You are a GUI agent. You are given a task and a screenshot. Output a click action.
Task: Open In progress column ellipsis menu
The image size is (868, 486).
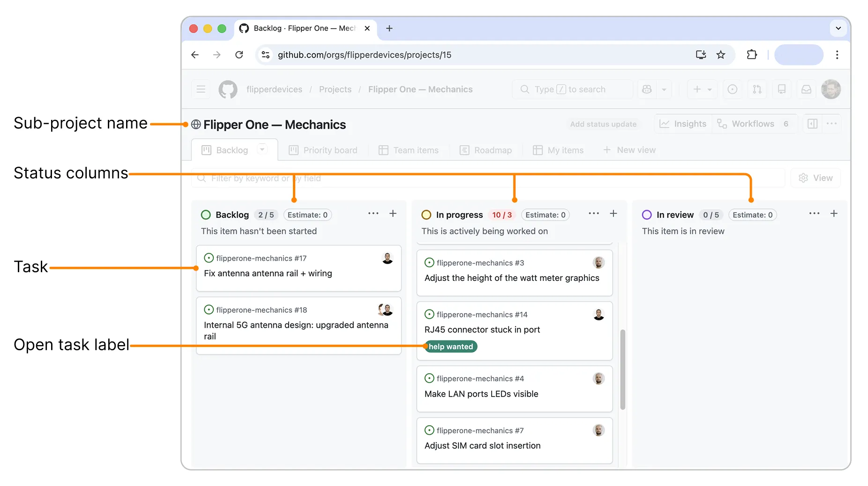pos(594,214)
